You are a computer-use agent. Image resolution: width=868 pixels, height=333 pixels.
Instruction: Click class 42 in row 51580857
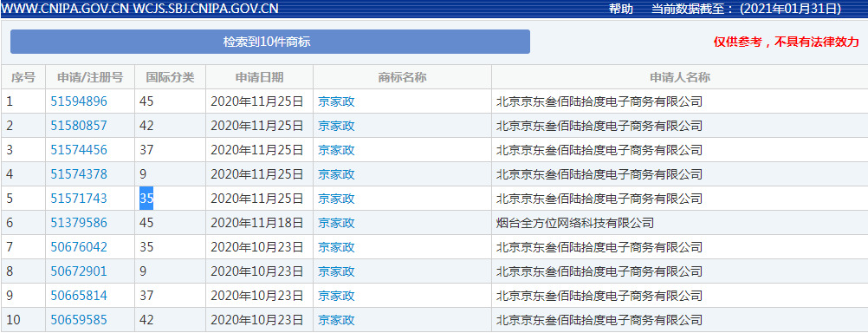[x=146, y=126]
